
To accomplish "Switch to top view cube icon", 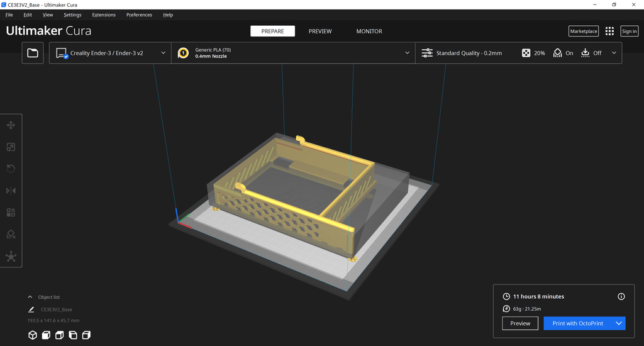I will point(60,335).
